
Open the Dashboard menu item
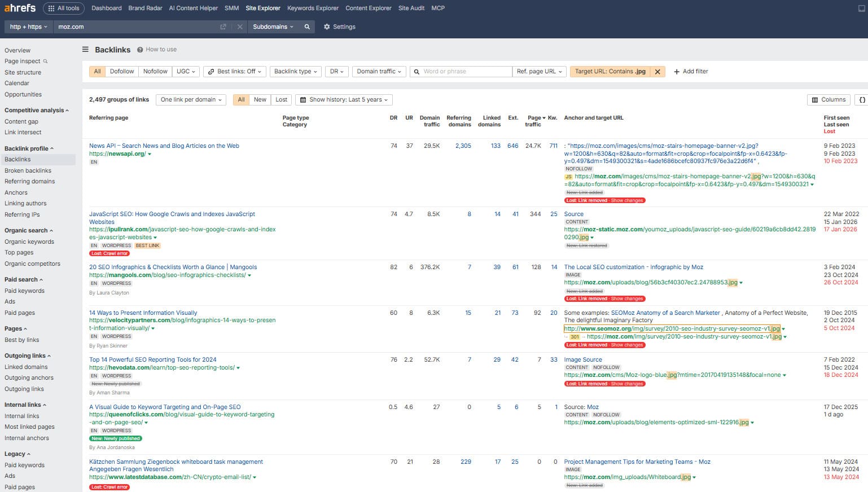(x=106, y=8)
